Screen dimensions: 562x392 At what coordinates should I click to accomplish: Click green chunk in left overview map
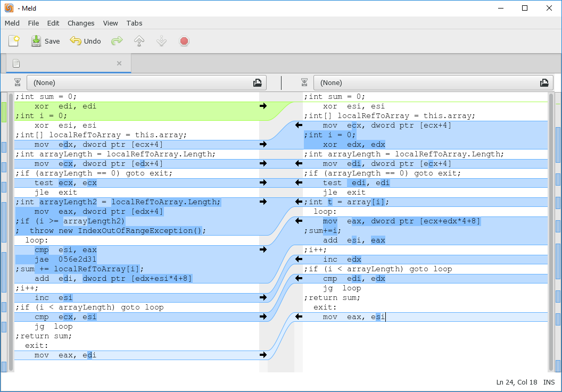click(4, 112)
